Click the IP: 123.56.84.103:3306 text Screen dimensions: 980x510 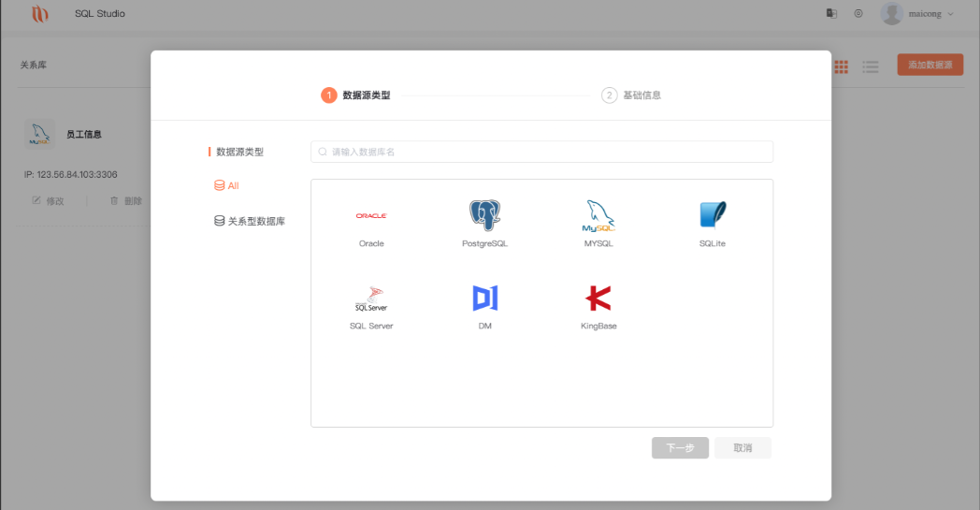[x=71, y=175]
